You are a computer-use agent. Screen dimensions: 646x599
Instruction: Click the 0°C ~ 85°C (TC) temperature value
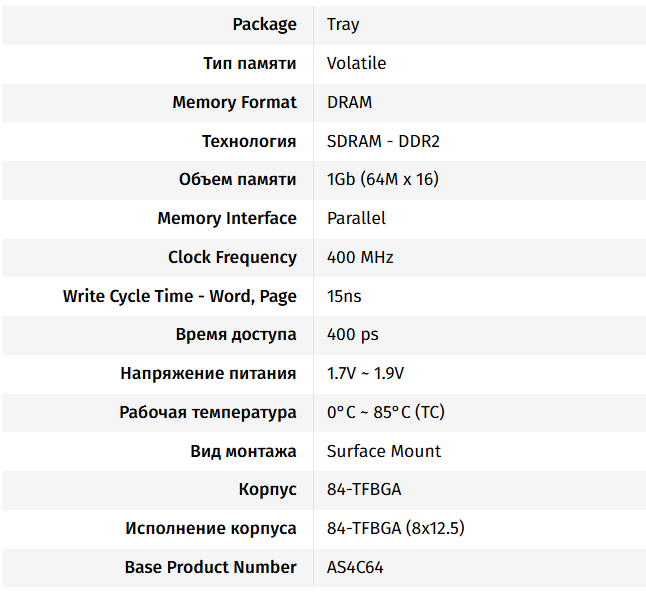[386, 412]
